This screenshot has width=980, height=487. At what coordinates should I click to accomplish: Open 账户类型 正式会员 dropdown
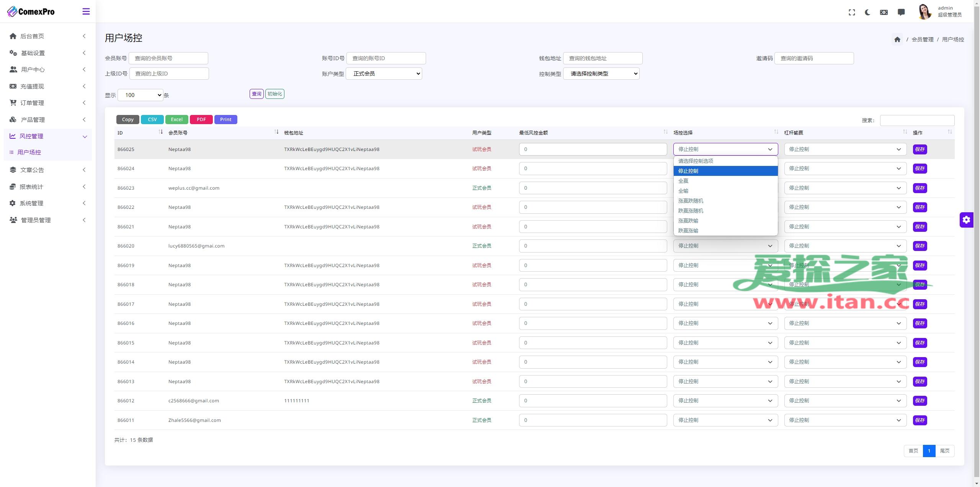pos(384,74)
